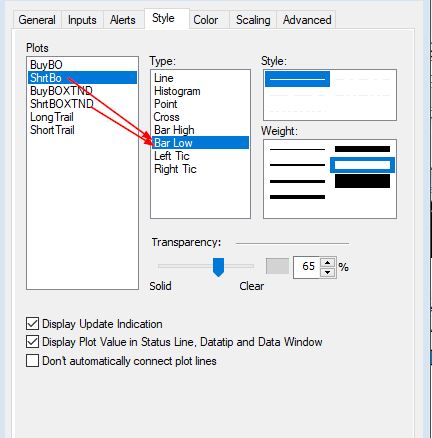Choose the thickest solid weight bar
The image size is (432, 438).
(x=362, y=181)
